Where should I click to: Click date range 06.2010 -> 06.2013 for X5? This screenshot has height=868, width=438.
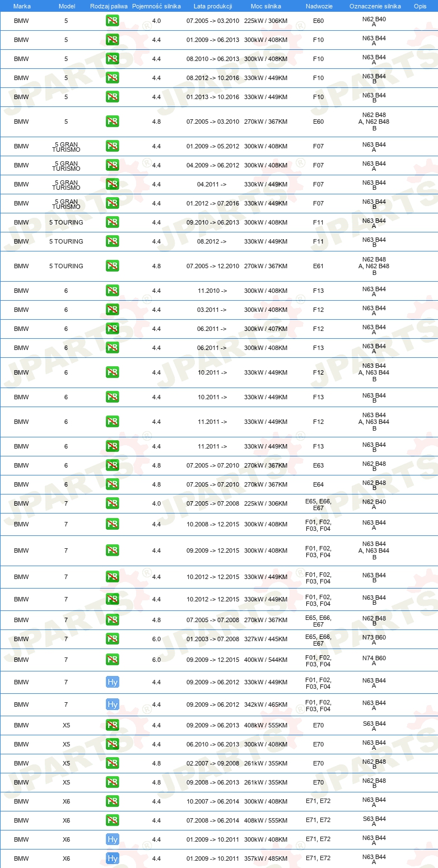213,744
